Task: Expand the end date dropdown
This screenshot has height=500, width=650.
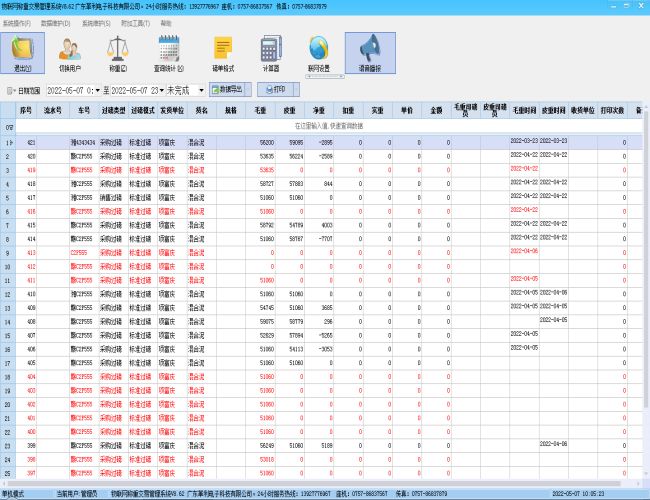Action: point(160,90)
